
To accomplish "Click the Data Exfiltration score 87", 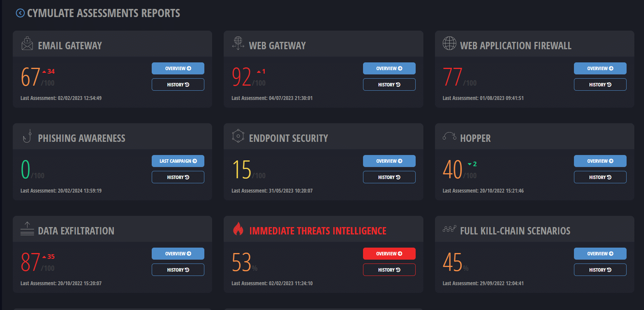I will [x=31, y=262].
